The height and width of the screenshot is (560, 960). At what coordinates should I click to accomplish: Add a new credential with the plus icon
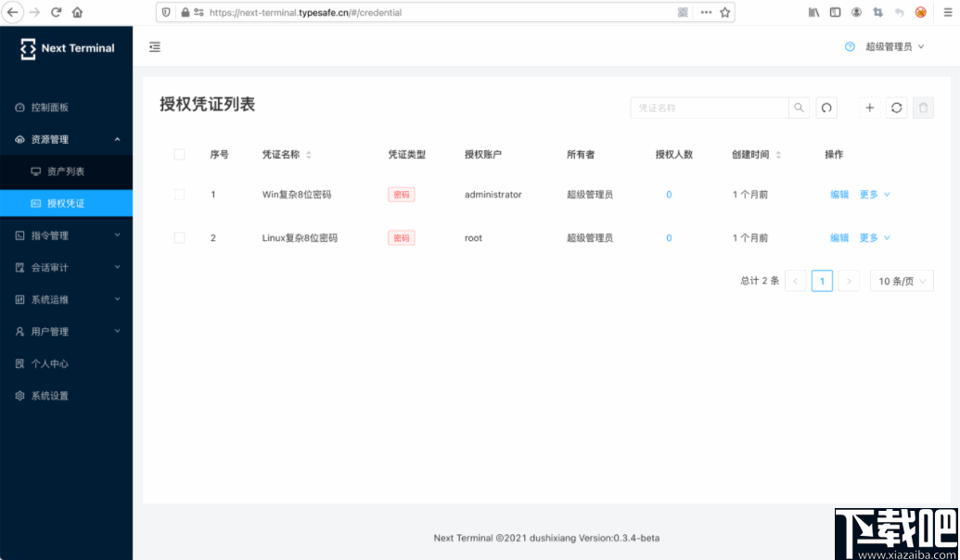(869, 108)
